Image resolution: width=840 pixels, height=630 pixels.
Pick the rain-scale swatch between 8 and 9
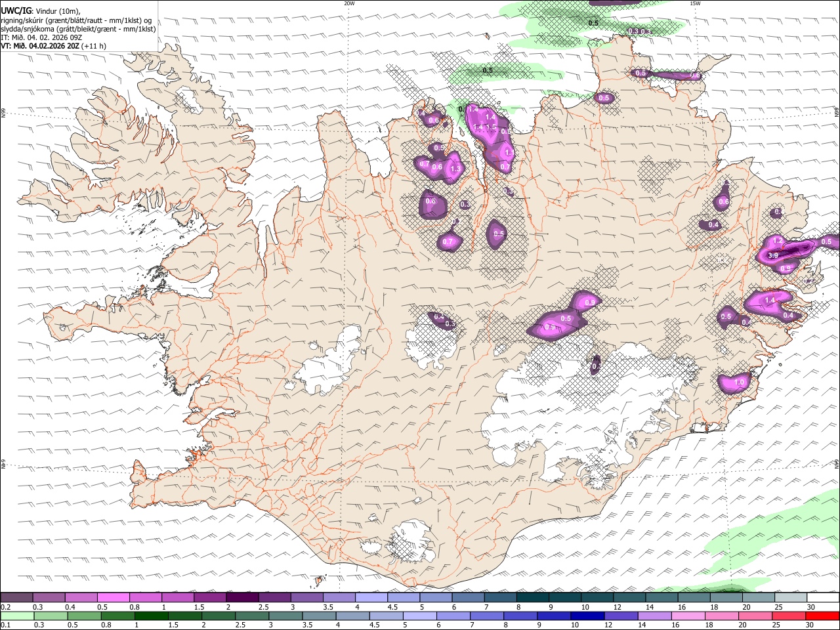pyautogui.click(x=520, y=616)
